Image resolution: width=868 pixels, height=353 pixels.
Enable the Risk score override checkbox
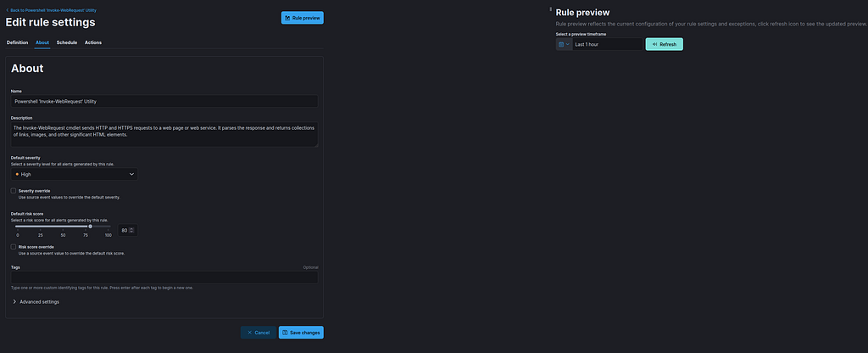point(14,247)
